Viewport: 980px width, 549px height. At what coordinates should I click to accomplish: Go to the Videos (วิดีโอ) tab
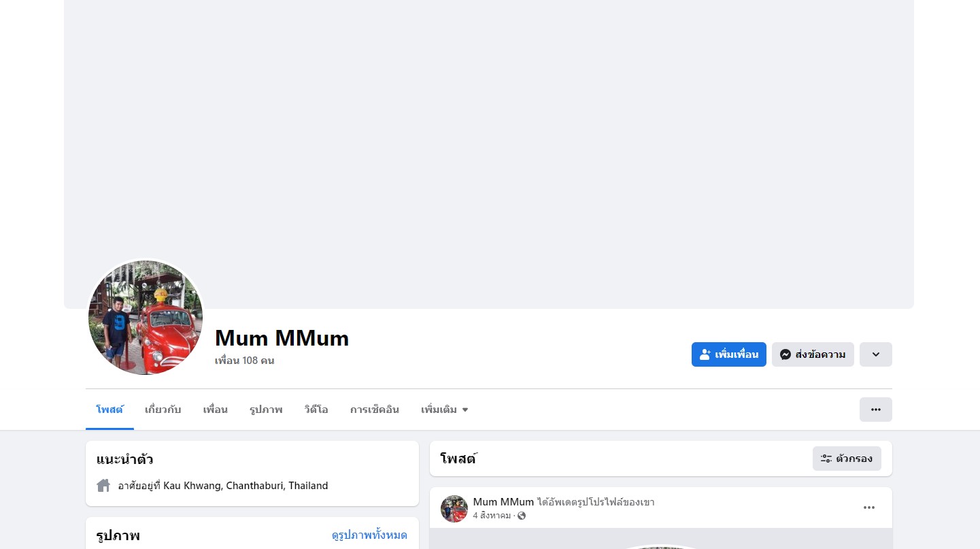[316, 410]
